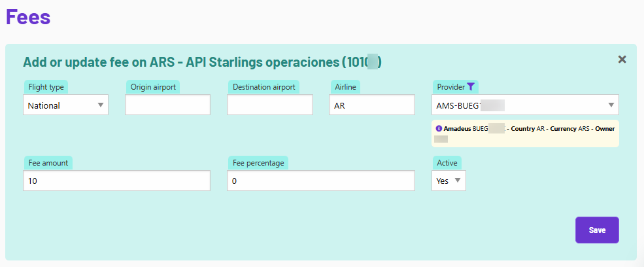
Task: Click the Flight type label
Action: [x=46, y=87]
